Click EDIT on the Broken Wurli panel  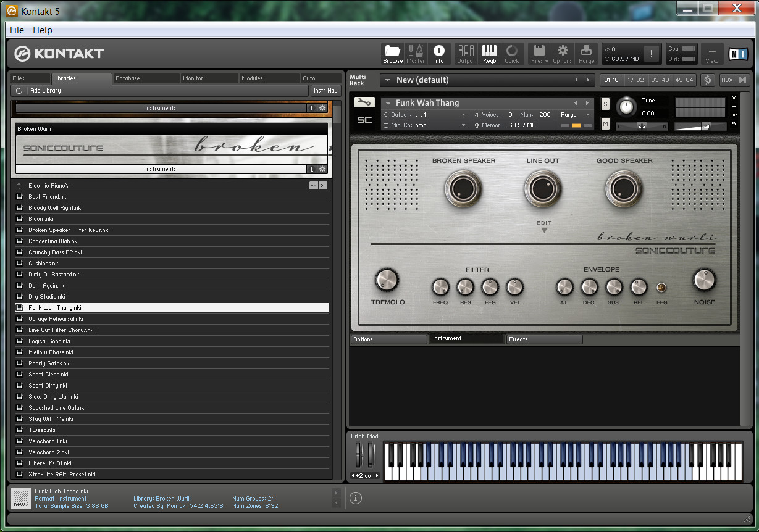(x=544, y=223)
